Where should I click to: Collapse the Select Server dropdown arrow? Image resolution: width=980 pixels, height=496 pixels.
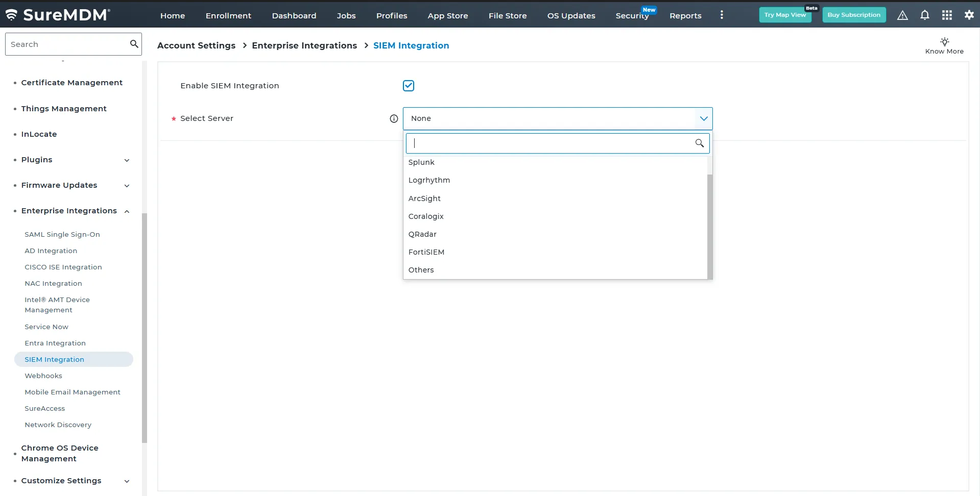coord(704,118)
